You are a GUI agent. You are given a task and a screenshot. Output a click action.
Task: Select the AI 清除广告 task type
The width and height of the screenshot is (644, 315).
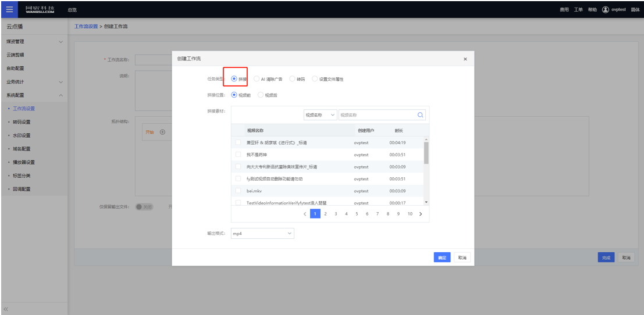click(257, 79)
